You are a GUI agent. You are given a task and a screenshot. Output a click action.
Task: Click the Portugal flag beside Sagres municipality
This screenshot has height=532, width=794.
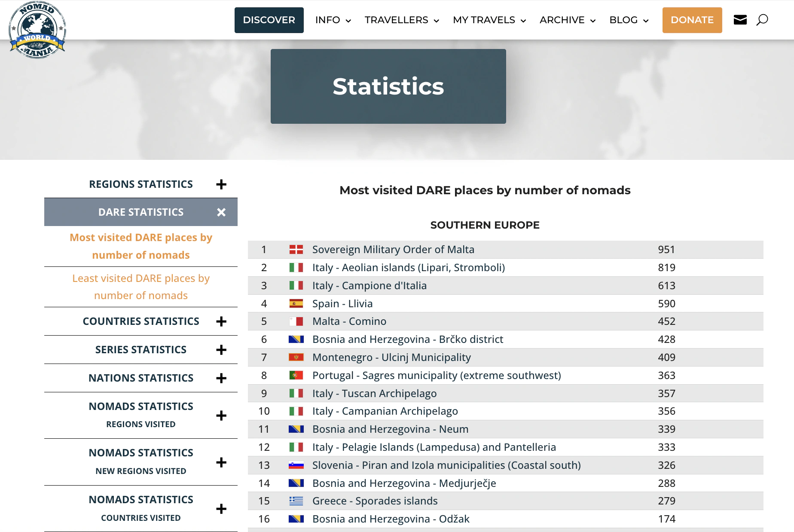(x=296, y=376)
